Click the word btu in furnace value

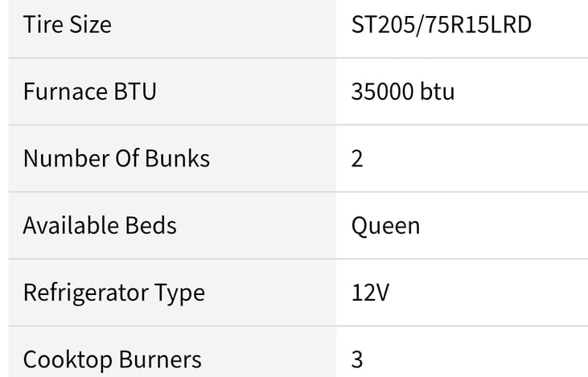click(438, 92)
